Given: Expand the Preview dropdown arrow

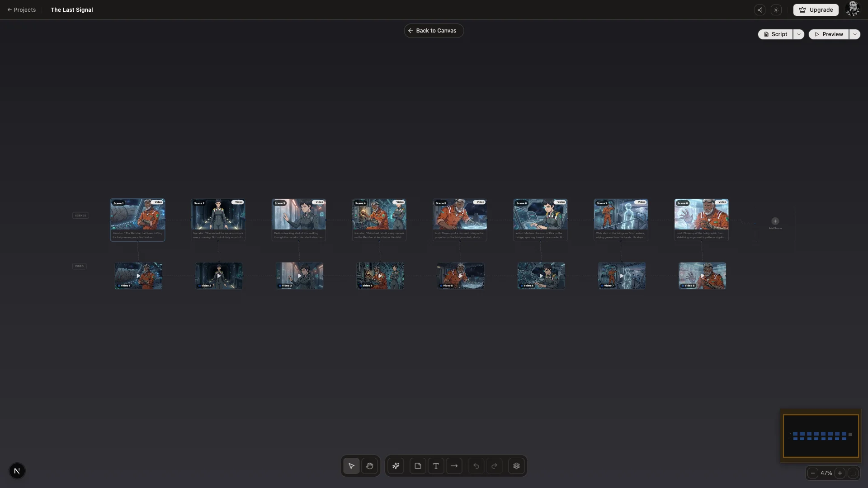Looking at the screenshot, I should pos(855,34).
